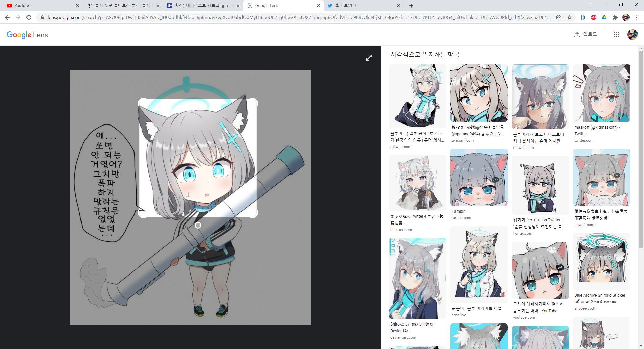Screen dimensions: 644x349
Task: Click the browser Forward arrow
Action: click(x=18, y=17)
